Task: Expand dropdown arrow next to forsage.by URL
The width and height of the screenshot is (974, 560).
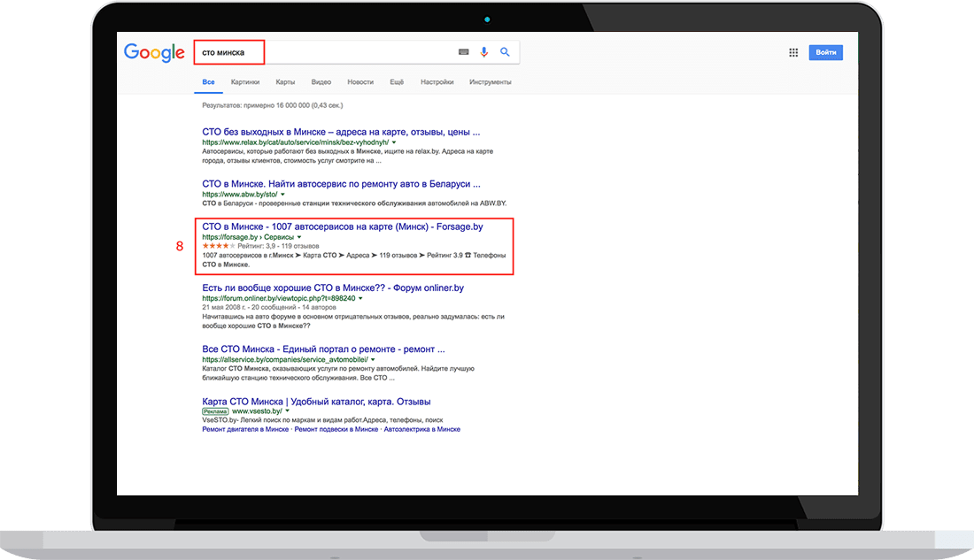Action: click(x=299, y=237)
